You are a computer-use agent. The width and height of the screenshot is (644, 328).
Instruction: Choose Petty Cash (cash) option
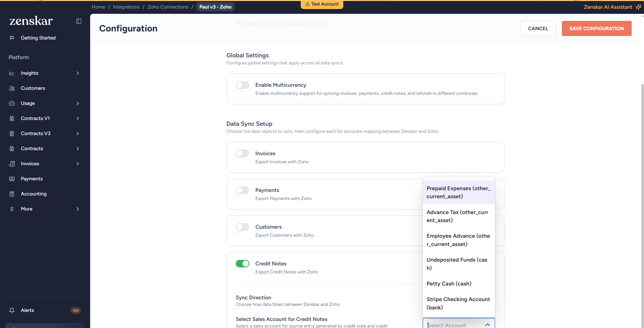click(449, 284)
